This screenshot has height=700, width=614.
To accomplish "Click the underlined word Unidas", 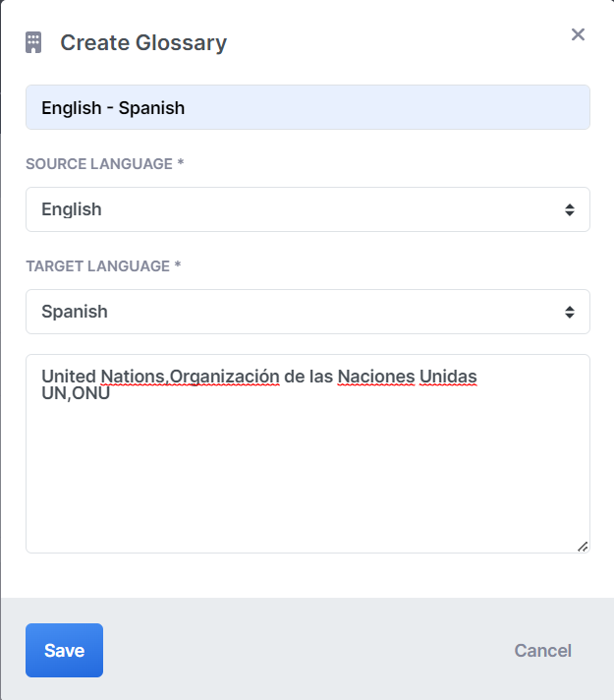I will tap(448, 377).
